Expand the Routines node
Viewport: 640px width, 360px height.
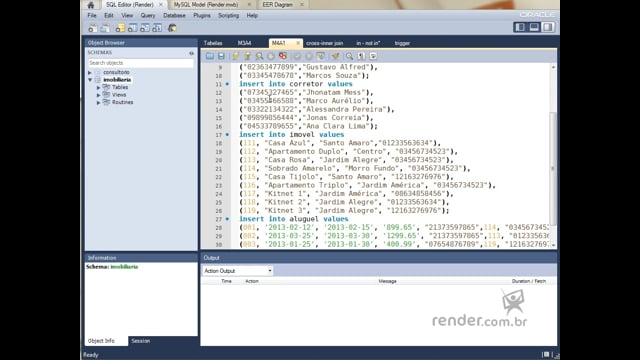tap(98, 102)
